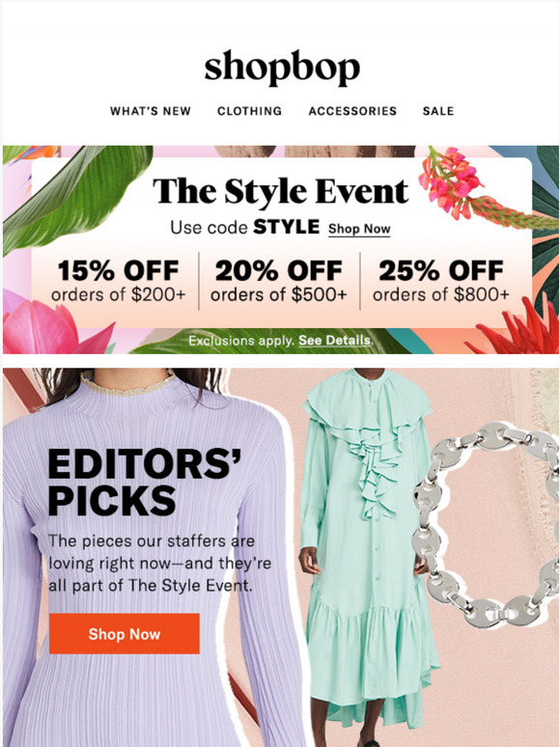Open the What's New menu item

pyautogui.click(x=150, y=111)
